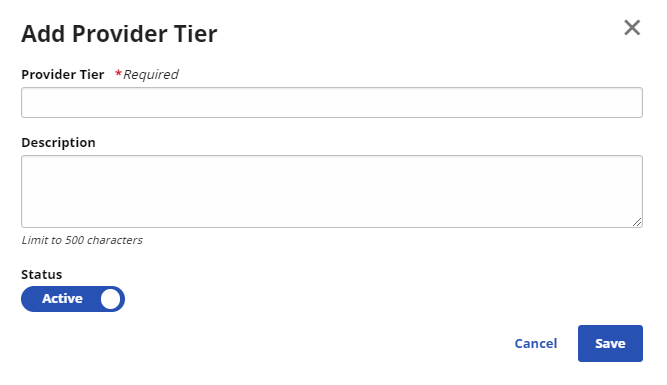Click the white knob on the Active toggle

coord(111,299)
